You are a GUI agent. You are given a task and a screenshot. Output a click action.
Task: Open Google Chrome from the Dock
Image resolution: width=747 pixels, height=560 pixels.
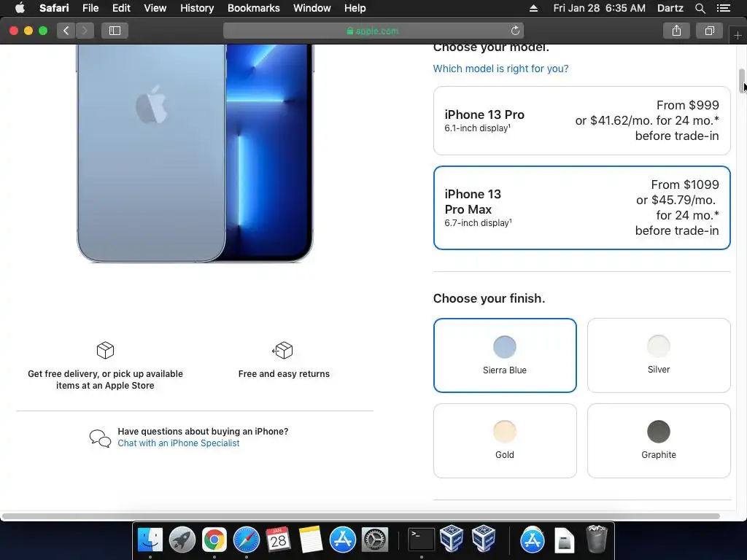[214, 540]
